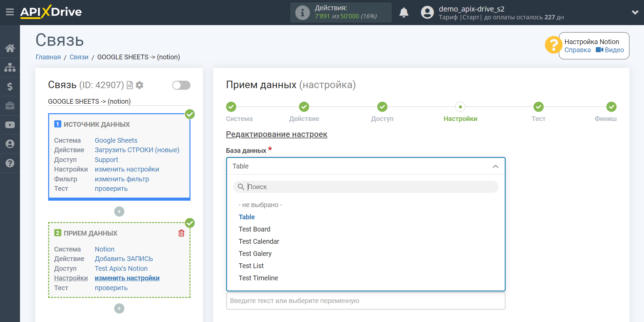Expand the account menu chevron
The width and height of the screenshot is (644, 322).
635,13
